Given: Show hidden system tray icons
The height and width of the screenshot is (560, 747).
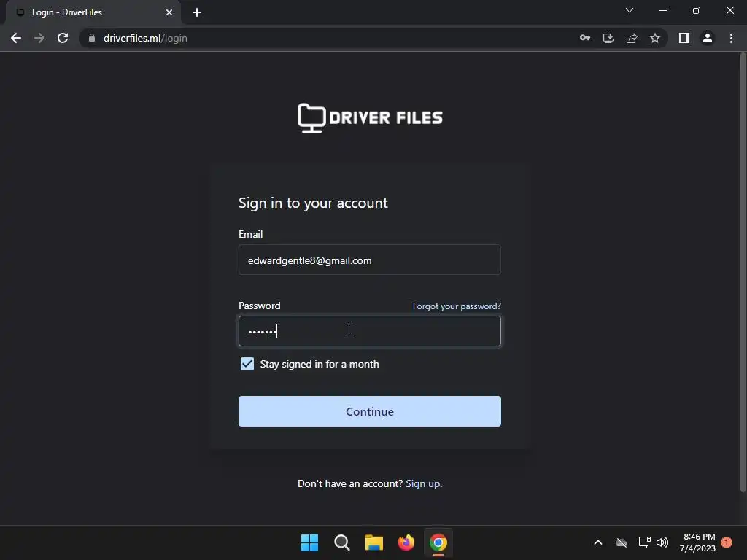Looking at the screenshot, I should click(x=598, y=542).
